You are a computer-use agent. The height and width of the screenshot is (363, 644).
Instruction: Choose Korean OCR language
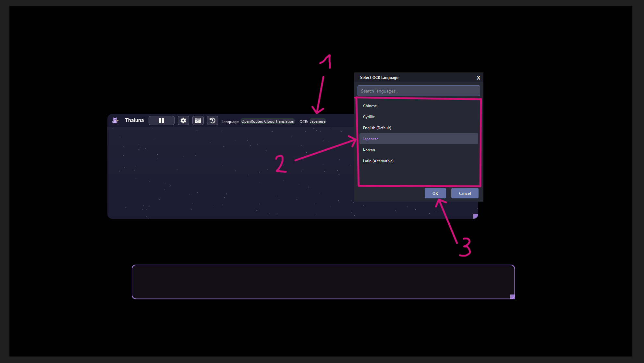[369, 150]
